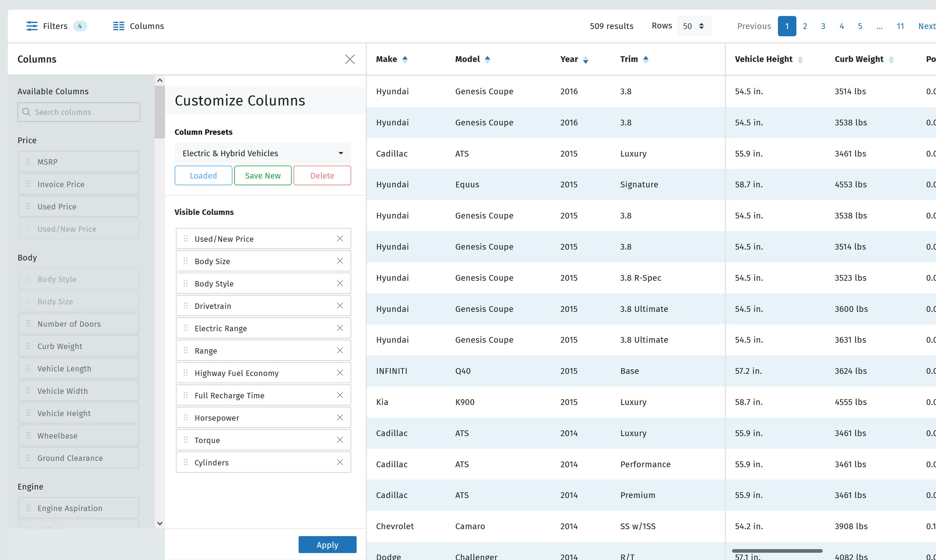936x560 pixels.
Task: Remove Horsepower from visible columns
Action: coord(340,417)
